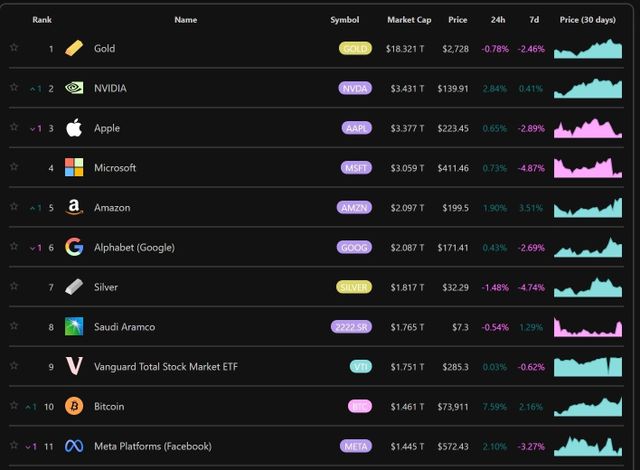
Task: Sort by Rank column header
Action: pyautogui.click(x=42, y=20)
